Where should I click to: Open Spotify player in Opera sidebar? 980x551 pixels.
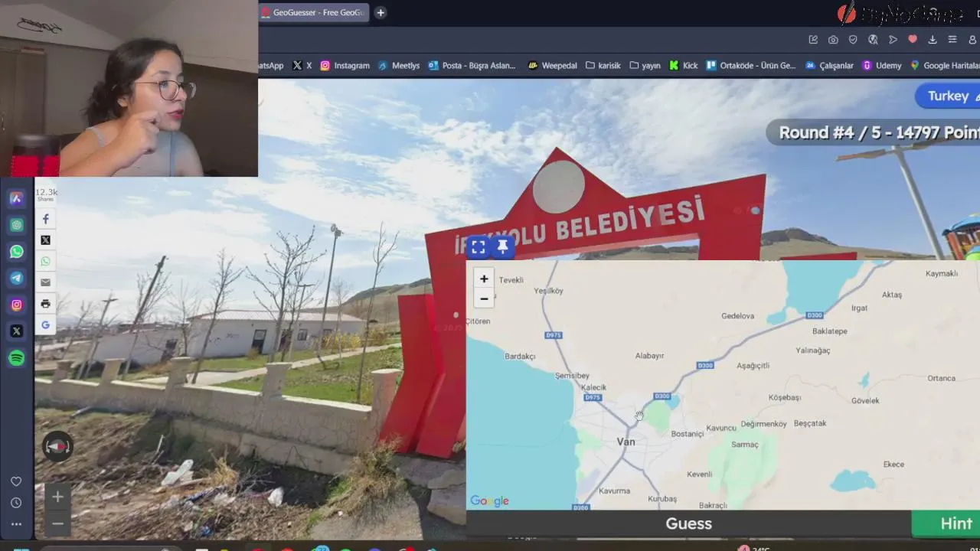coord(17,358)
